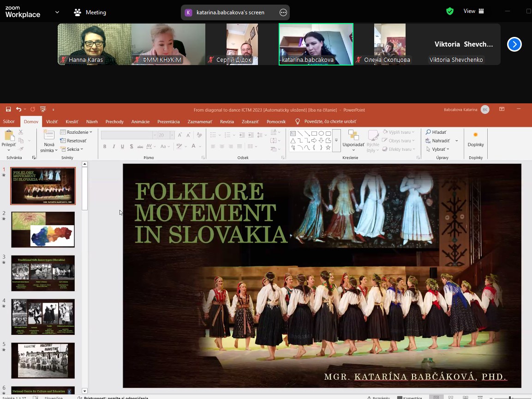Open screen share options three-dot button
The image size is (532, 399).
pyautogui.click(x=283, y=12)
